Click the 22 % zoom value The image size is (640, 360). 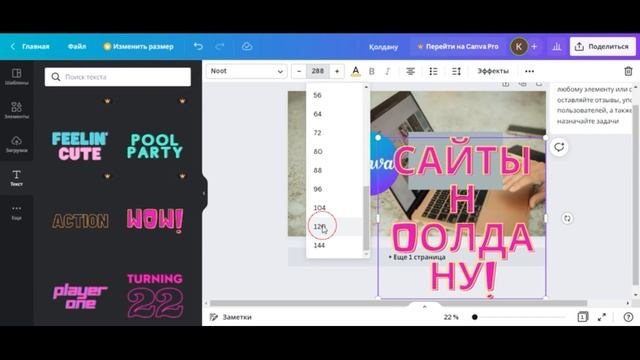[x=451, y=317]
